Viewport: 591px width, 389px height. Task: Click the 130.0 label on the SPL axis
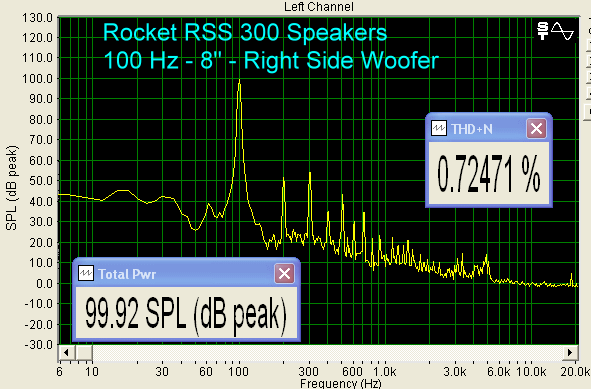pos(37,17)
